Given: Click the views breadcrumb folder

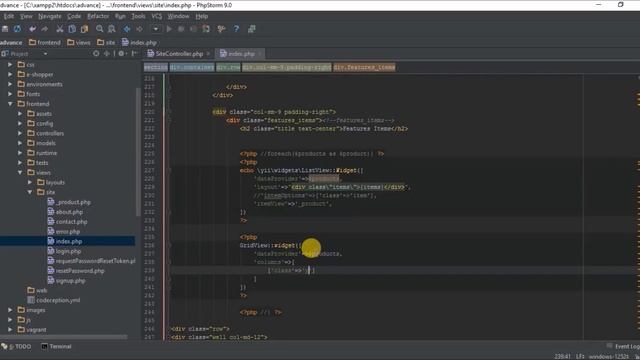Looking at the screenshot, I should coord(78,42).
